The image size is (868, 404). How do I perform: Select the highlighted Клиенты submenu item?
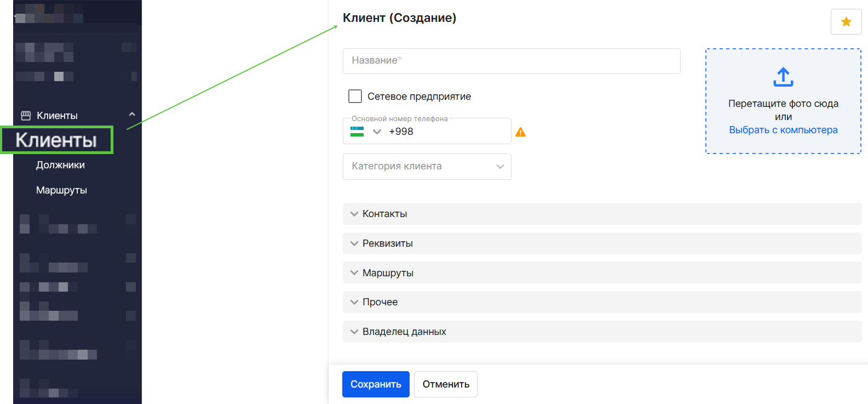[56, 140]
